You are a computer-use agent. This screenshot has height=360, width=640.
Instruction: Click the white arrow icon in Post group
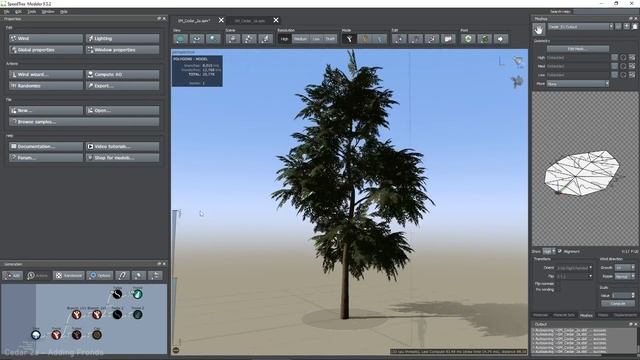pos(501,39)
